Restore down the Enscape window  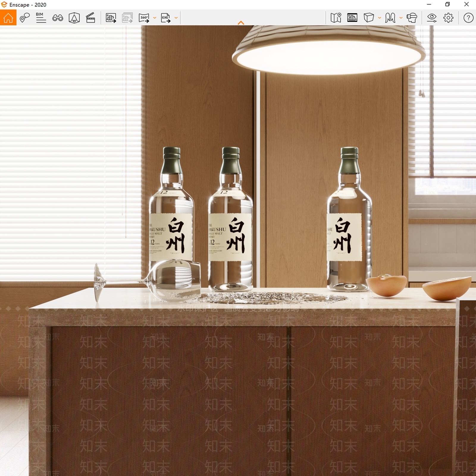click(x=447, y=4)
